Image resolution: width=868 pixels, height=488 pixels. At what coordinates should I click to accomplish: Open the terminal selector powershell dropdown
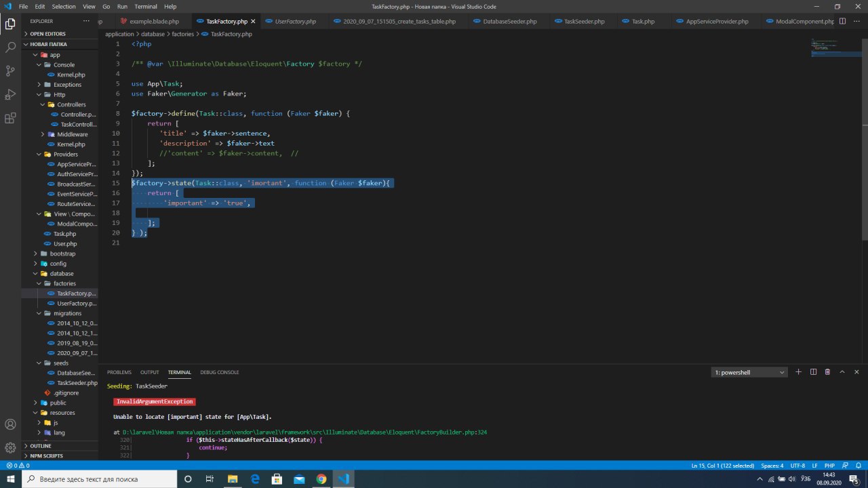[x=750, y=372]
